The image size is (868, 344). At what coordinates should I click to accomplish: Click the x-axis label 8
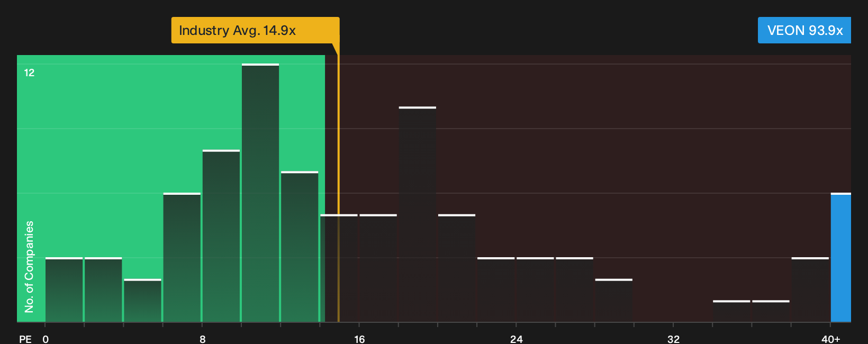[203, 339]
